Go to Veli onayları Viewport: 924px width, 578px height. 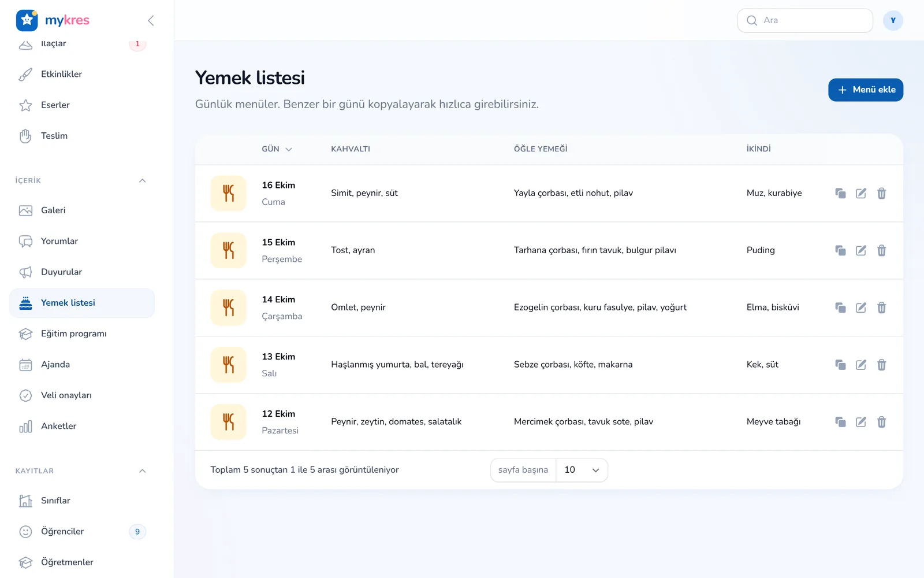pos(82,395)
